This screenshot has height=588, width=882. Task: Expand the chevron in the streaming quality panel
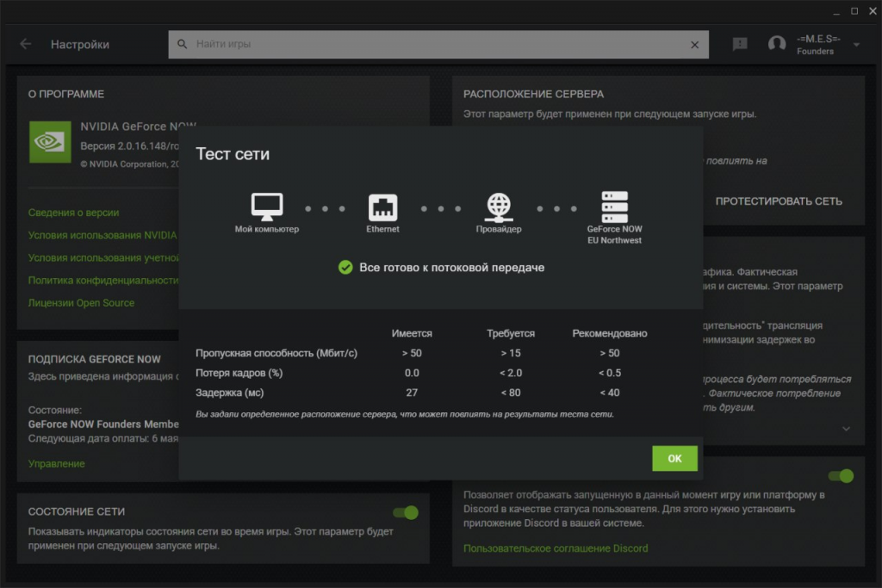point(846,429)
